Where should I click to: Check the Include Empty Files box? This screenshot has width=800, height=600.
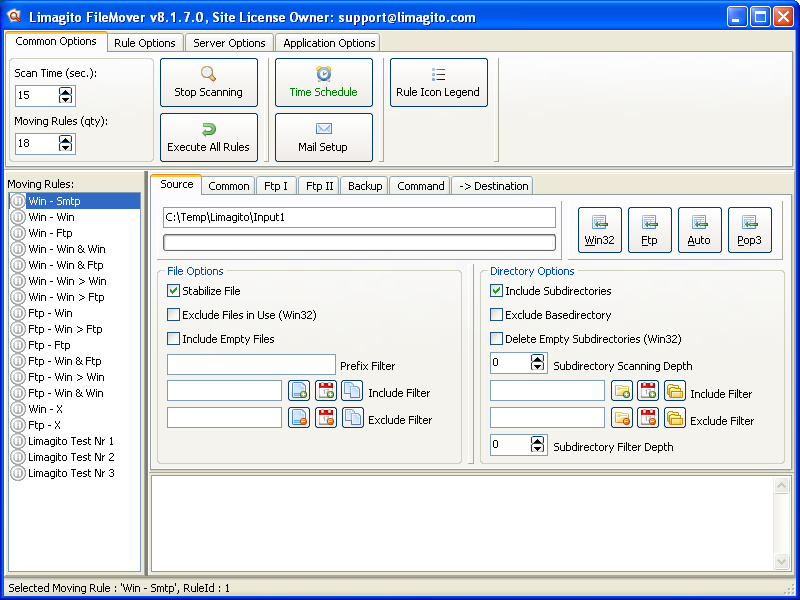[x=174, y=339]
